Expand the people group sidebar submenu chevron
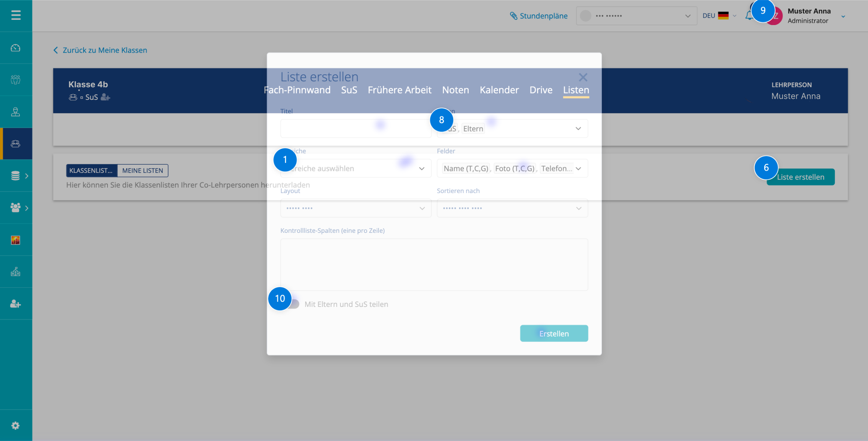Viewport: 868px width, 441px height. click(x=27, y=208)
